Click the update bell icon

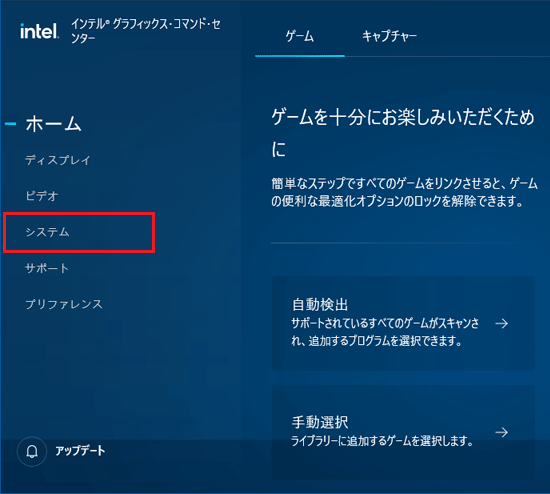(x=32, y=451)
